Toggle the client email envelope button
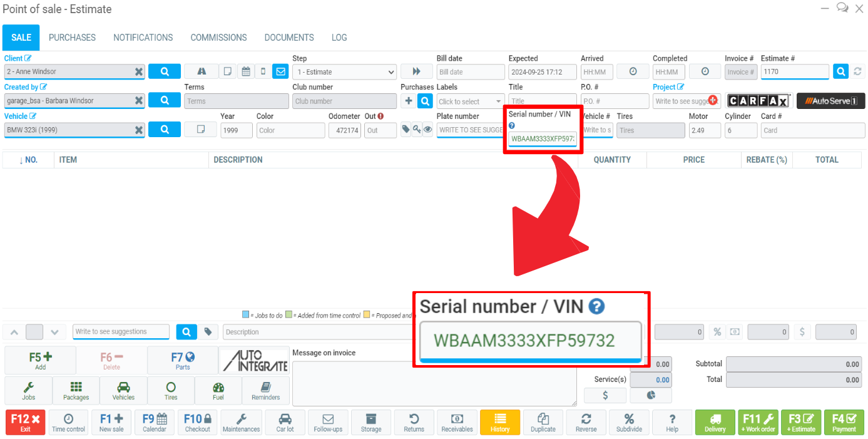868x439 pixels. 279,71
